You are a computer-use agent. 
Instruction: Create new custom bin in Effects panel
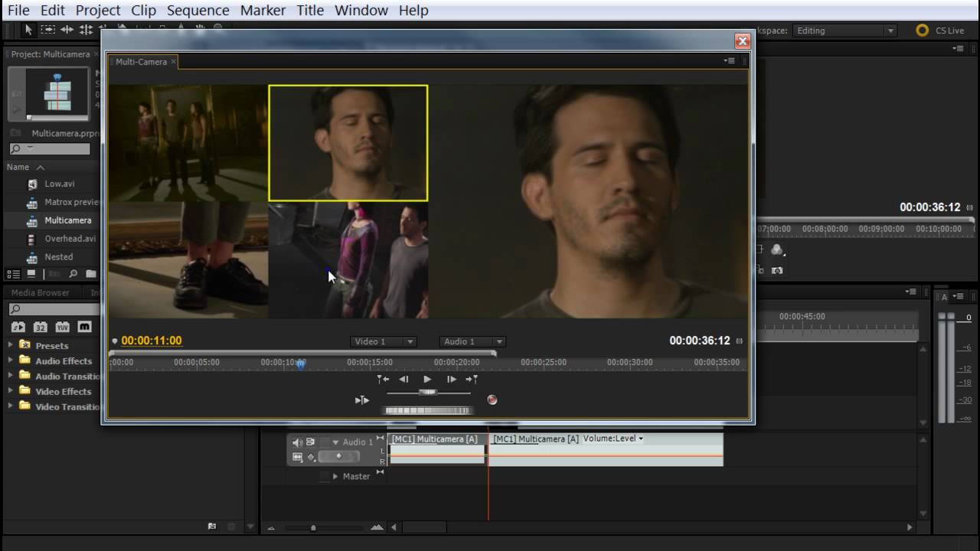pos(212,527)
